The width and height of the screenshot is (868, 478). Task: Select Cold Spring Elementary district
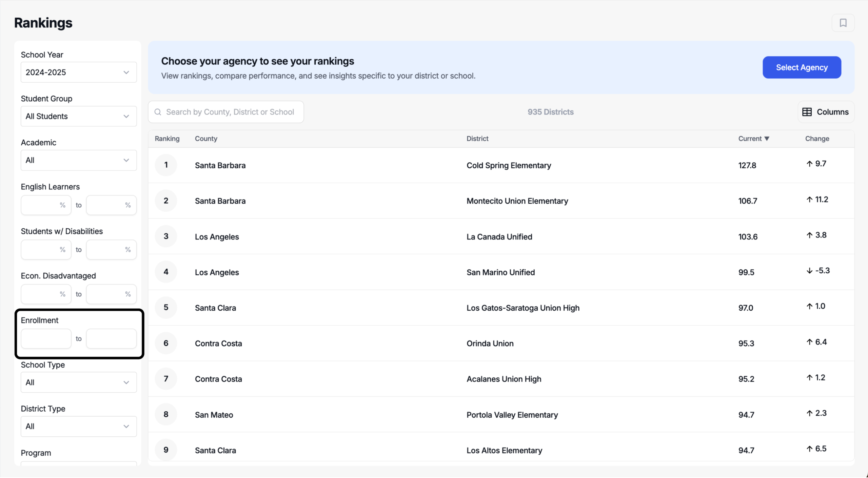(x=509, y=165)
